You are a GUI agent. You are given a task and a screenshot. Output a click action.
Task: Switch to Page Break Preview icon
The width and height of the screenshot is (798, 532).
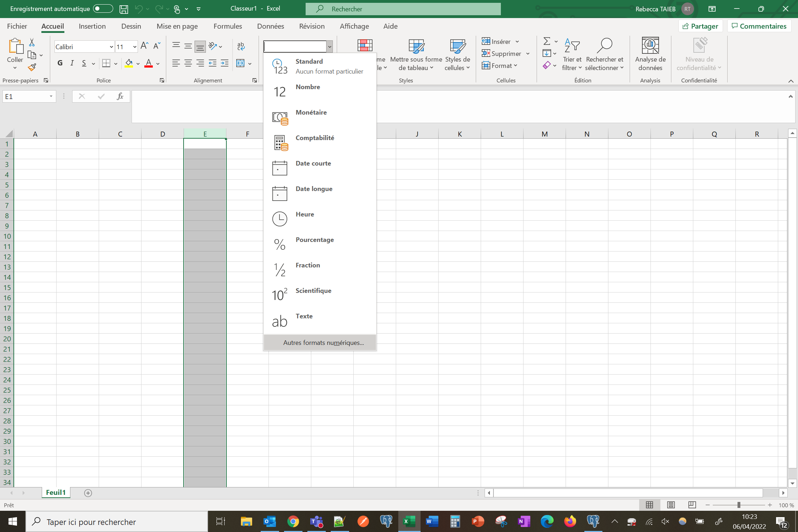(692, 505)
